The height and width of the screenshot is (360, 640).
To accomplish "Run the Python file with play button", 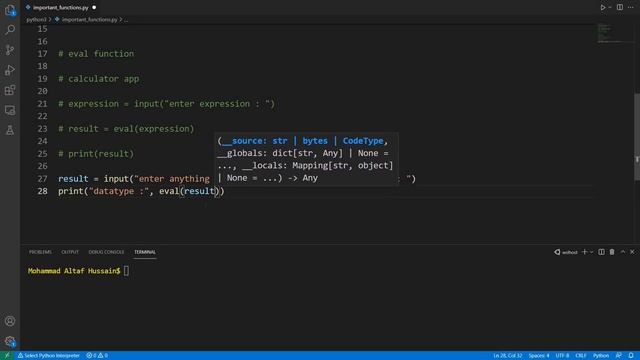I will pyautogui.click(x=602, y=7).
